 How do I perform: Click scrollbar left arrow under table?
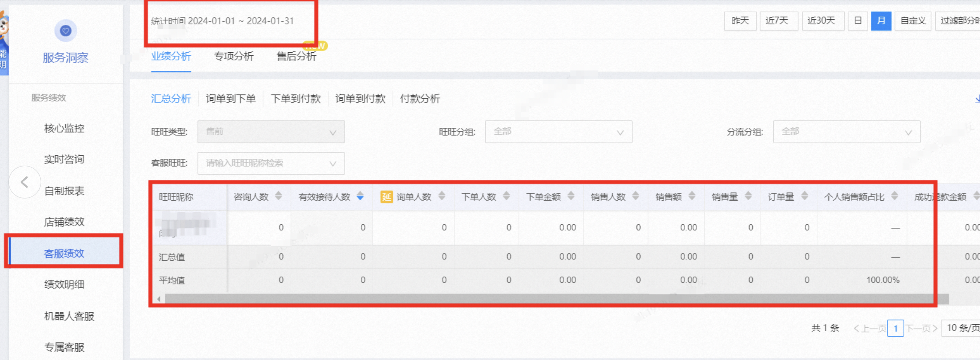[159, 299]
